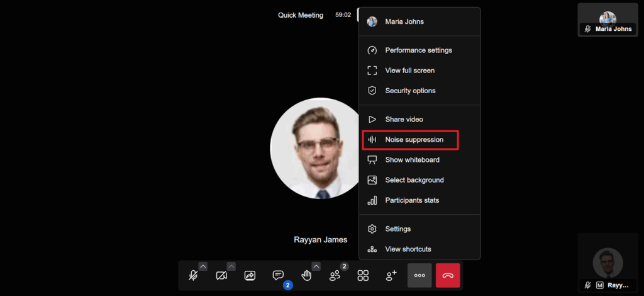Toggle tile view layout
This screenshot has height=296, width=644.
pyautogui.click(x=363, y=276)
